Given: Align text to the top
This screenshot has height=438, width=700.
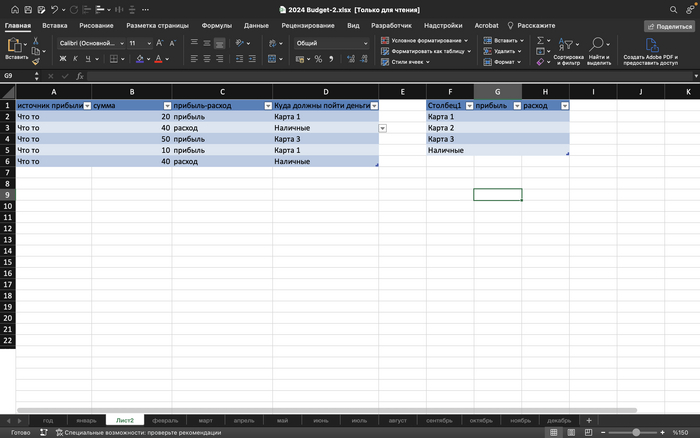Looking at the screenshot, I should (194, 43).
